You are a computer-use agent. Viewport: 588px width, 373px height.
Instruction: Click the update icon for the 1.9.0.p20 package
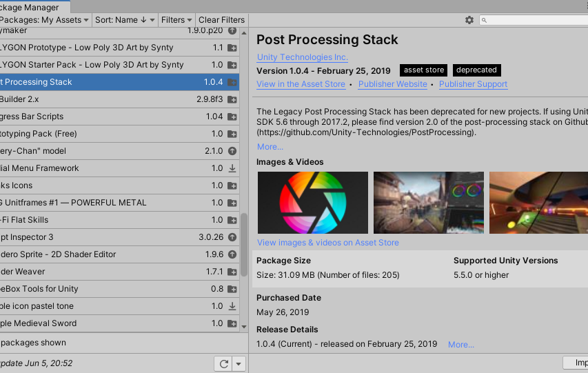coord(232,30)
